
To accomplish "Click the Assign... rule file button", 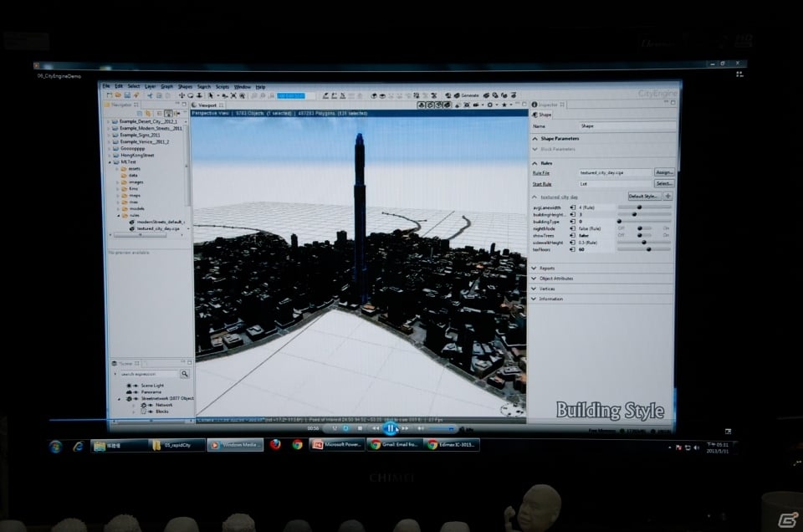I will 664,172.
